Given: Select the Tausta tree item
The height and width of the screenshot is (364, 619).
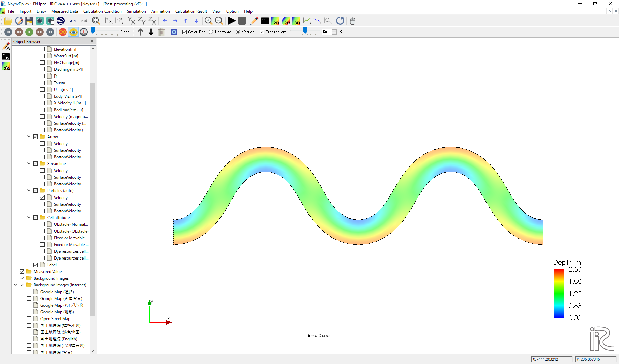Looking at the screenshot, I should [59, 83].
